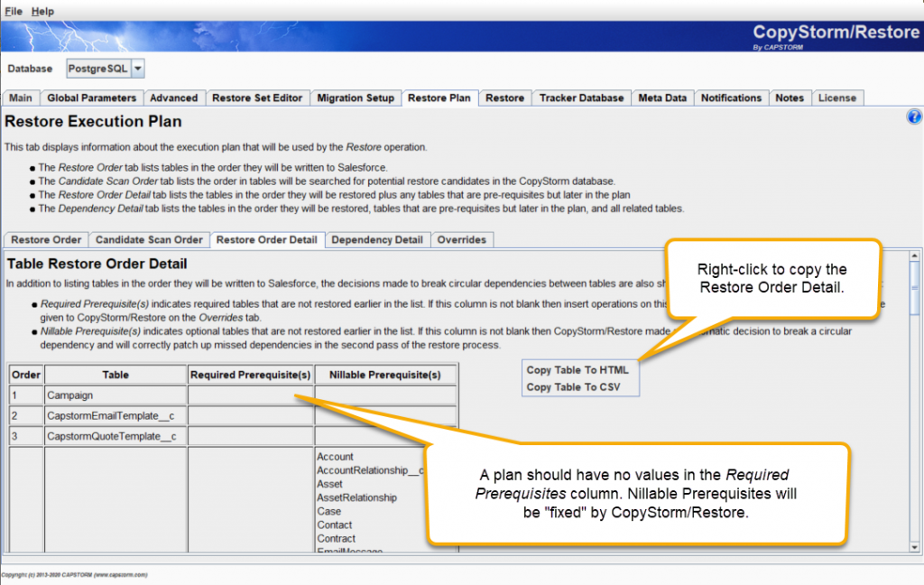
Task: Click the Order column header
Action: [26, 375]
